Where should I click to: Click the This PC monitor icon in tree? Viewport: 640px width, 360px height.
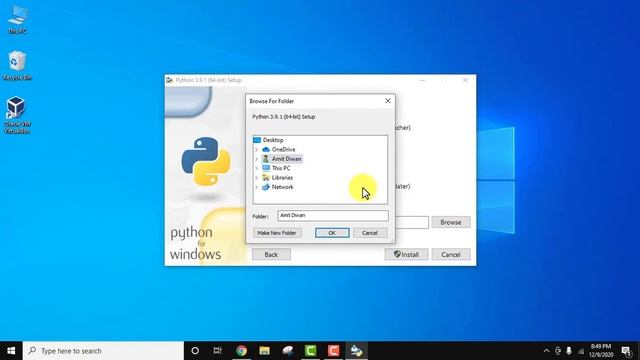[x=266, y=168]
